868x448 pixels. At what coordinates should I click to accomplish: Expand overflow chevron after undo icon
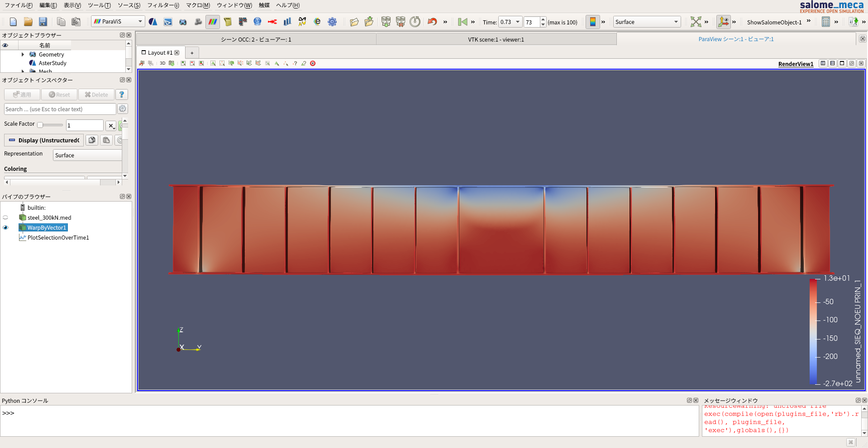[x=445, y=22]
